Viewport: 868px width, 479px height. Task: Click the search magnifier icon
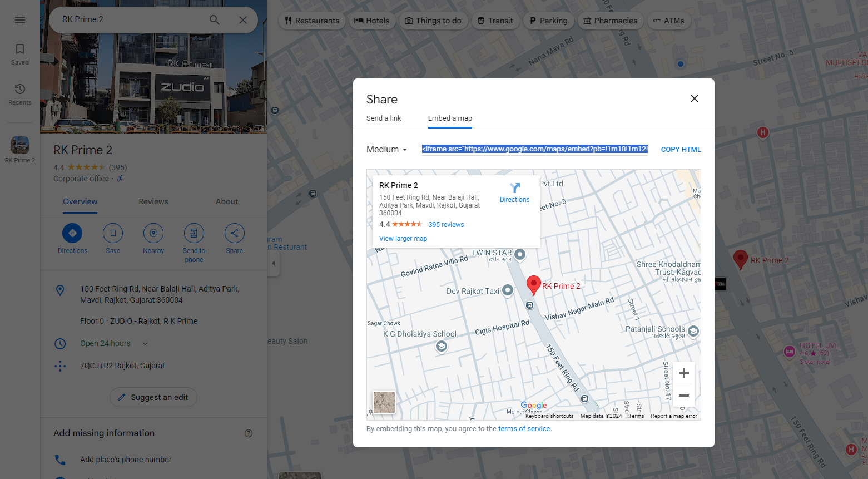point(214,20)
